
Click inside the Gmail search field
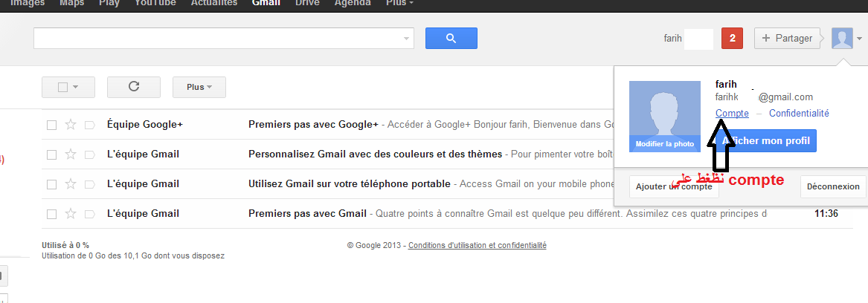pyautogui.click(x=216, y=38)
